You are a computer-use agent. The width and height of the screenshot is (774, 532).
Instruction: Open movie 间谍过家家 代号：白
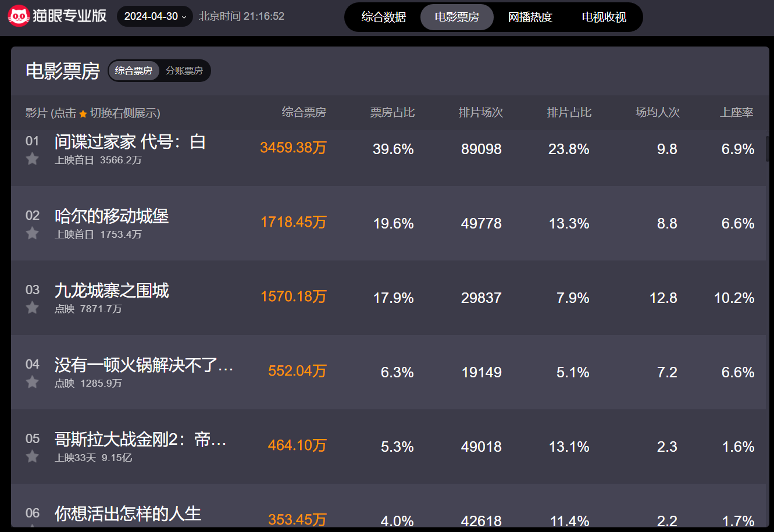click(130, 142)
